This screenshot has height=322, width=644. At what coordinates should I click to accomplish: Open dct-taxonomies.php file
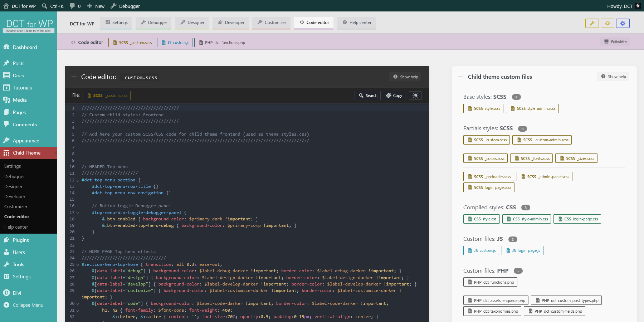(492, 311)
